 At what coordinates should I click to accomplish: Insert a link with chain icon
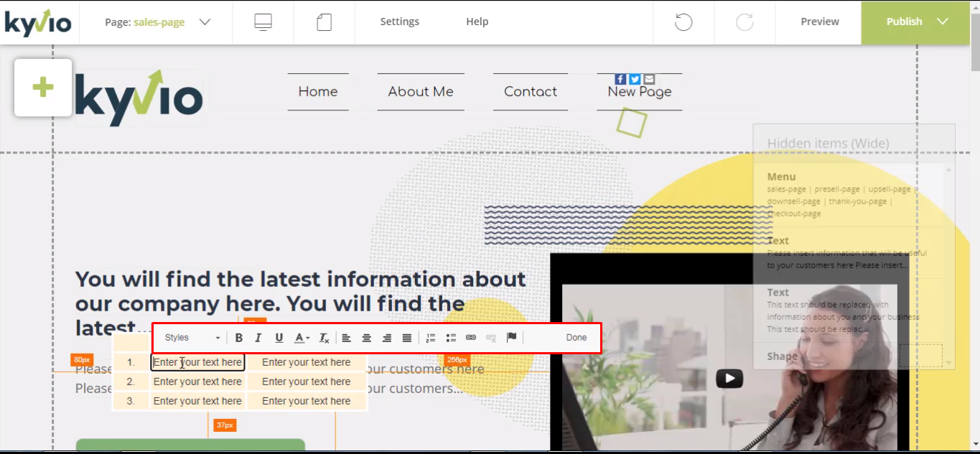point(471,338)
